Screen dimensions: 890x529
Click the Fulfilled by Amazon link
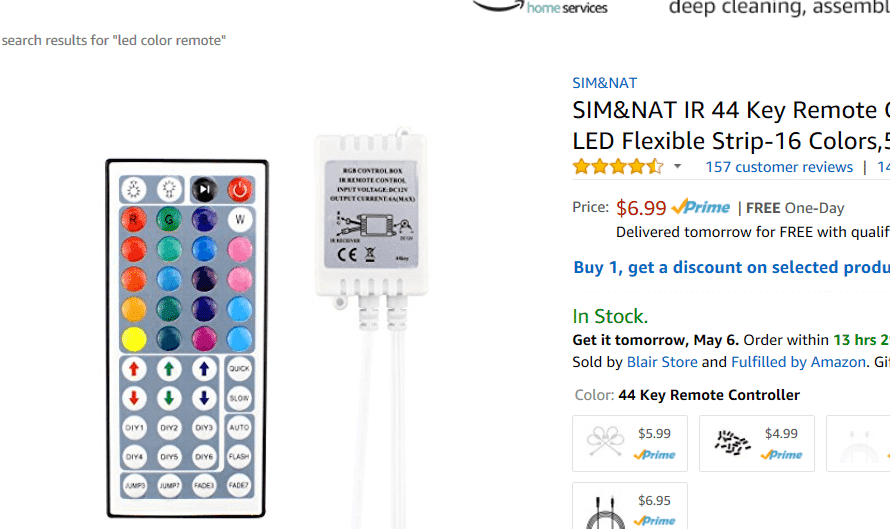point(798,362)
